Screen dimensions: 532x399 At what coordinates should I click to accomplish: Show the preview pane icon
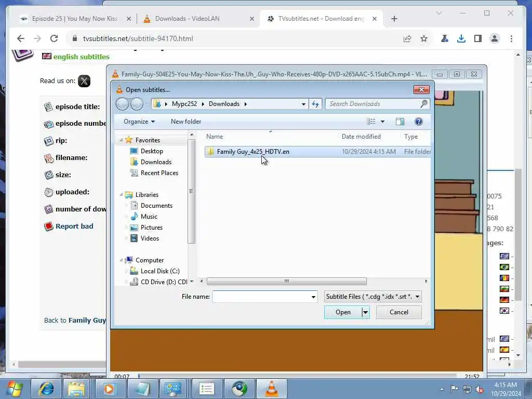pos(400,122)
